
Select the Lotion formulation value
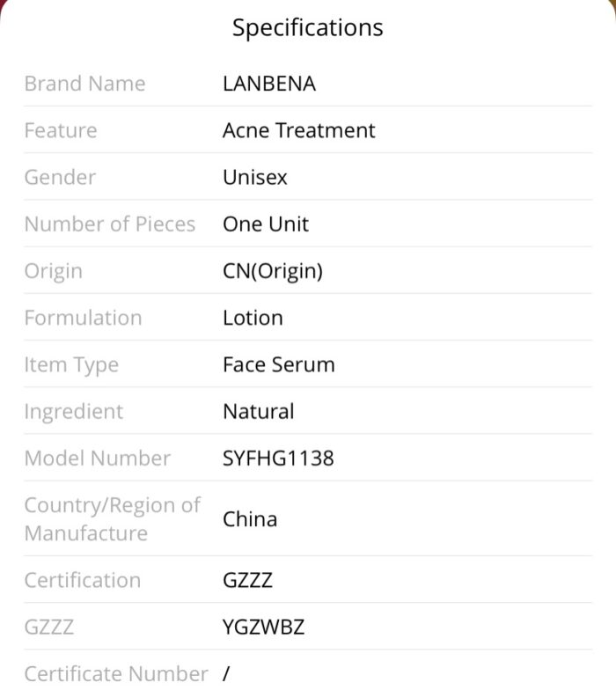coord(253,318)
